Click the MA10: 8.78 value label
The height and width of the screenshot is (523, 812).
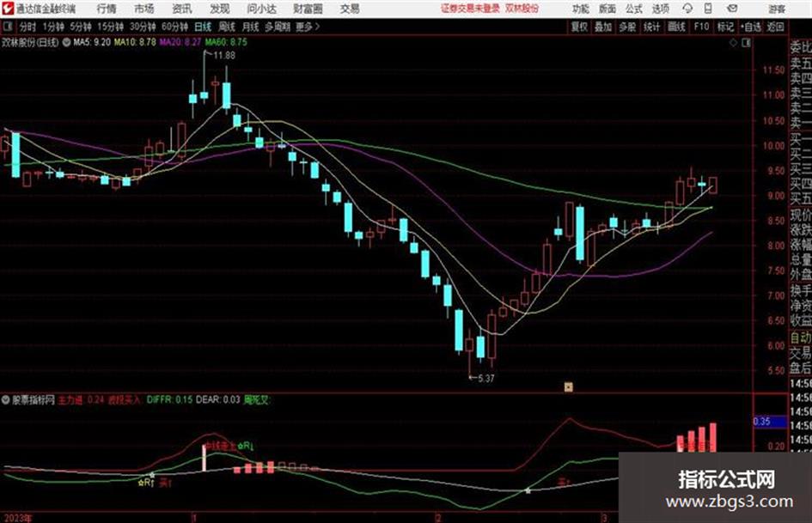pyautogui.click(x=135, y=42)
